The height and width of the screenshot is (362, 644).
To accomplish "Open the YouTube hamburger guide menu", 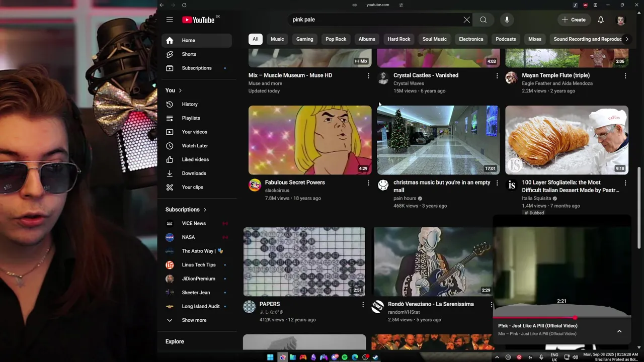I will click(170, 20).
